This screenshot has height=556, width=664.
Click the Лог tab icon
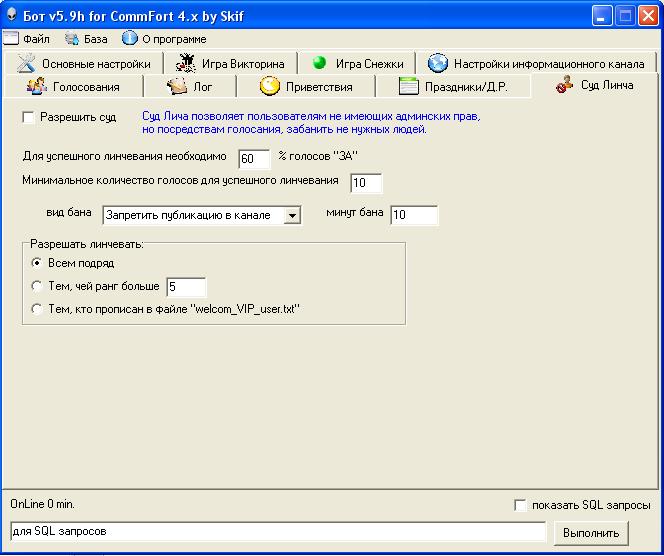pyautogui.click(x=177, y=86)
